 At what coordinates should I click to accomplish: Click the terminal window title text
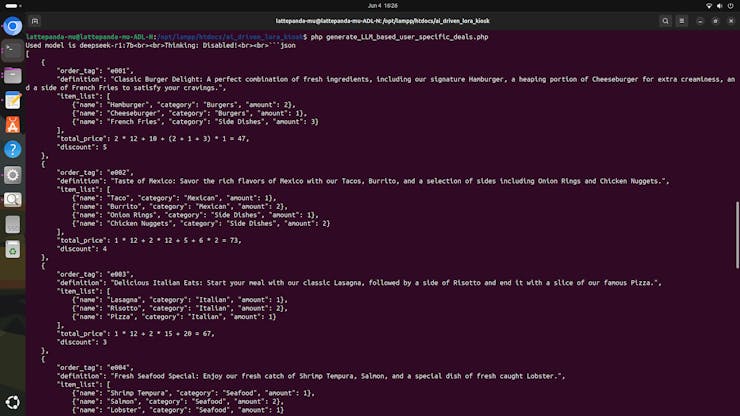pyautogui.click(x=383, y=21)
